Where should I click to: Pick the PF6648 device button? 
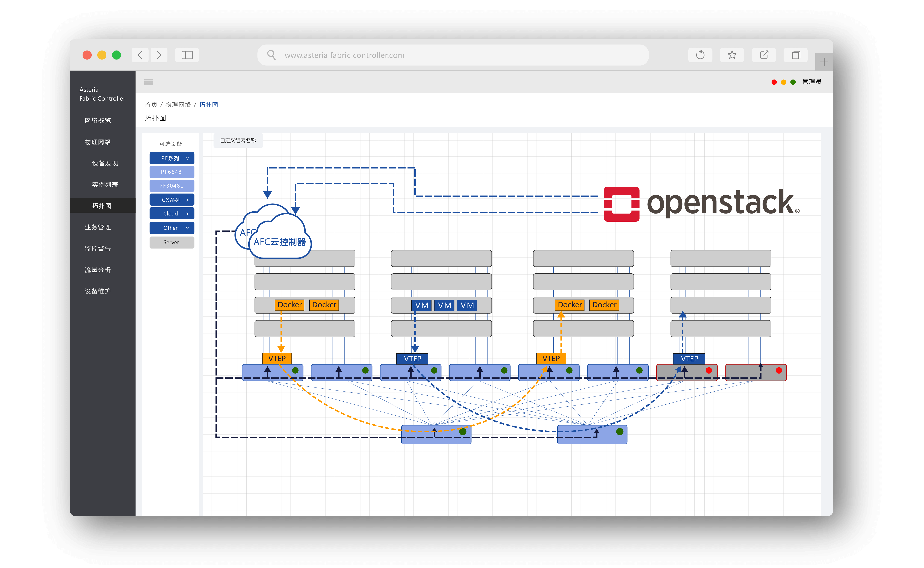(x=172, y=172)
